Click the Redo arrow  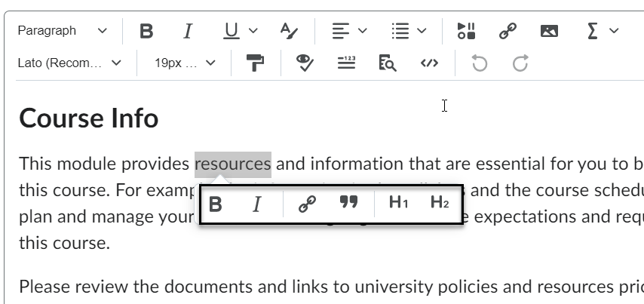[520, 63]
